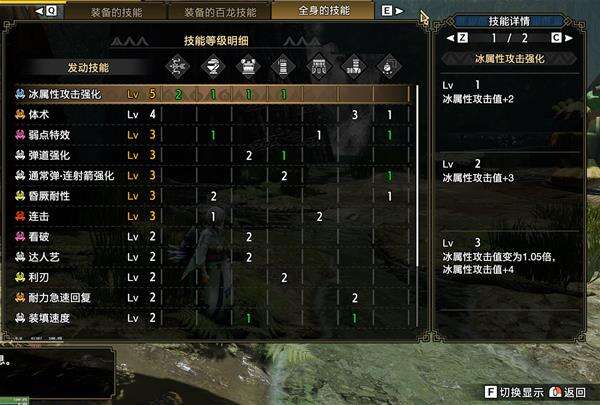Click the 返回 back button
Image resolution: width=600 pixels, height=405 pixels.
pyautogui.click(x=567, y=392)
